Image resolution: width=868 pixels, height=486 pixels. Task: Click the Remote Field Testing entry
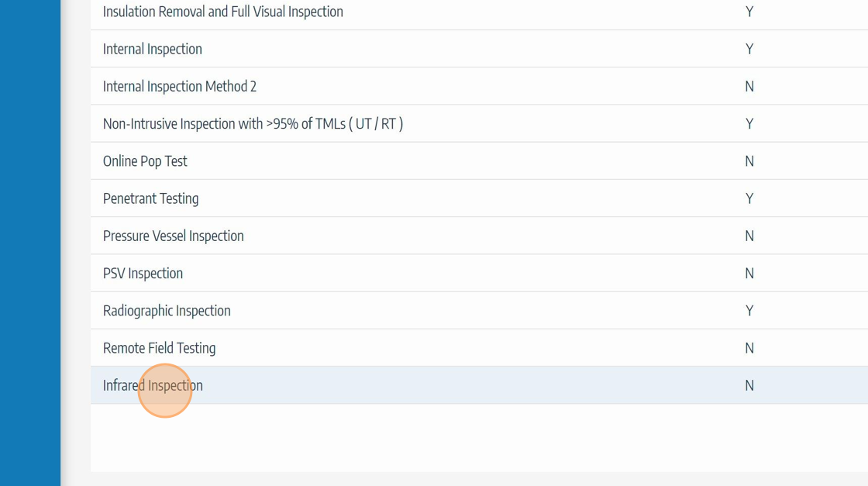pos(159,348)
